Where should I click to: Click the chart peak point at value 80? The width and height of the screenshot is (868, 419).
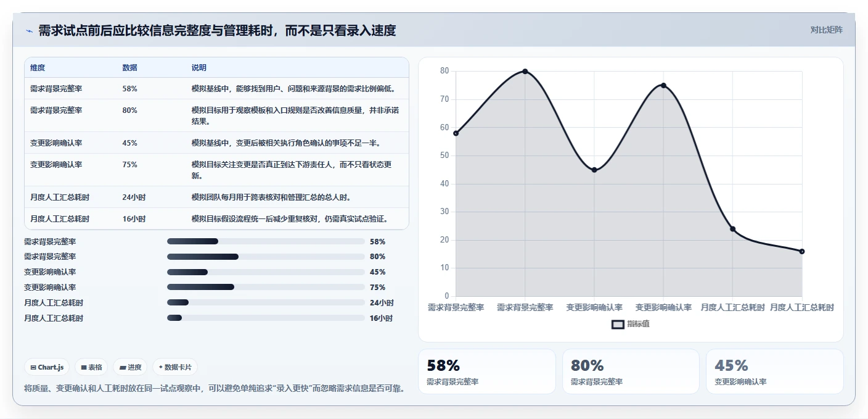coord(525,71)
